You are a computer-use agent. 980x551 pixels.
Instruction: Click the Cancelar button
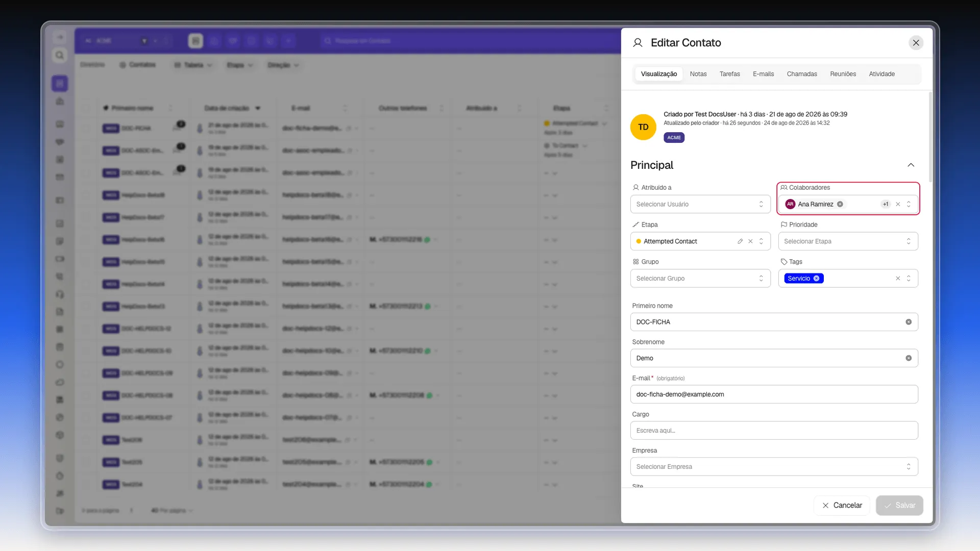[842, 506]
